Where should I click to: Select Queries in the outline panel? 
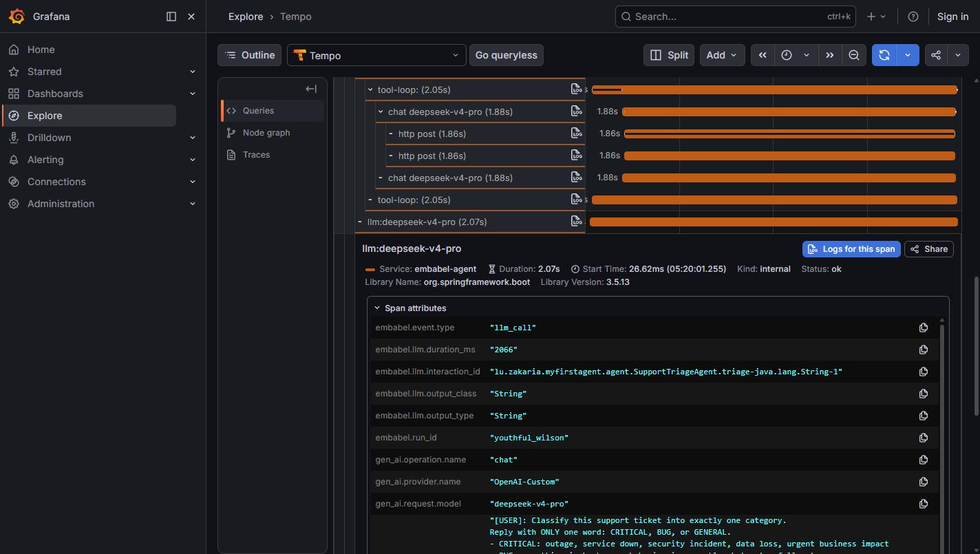273,110
